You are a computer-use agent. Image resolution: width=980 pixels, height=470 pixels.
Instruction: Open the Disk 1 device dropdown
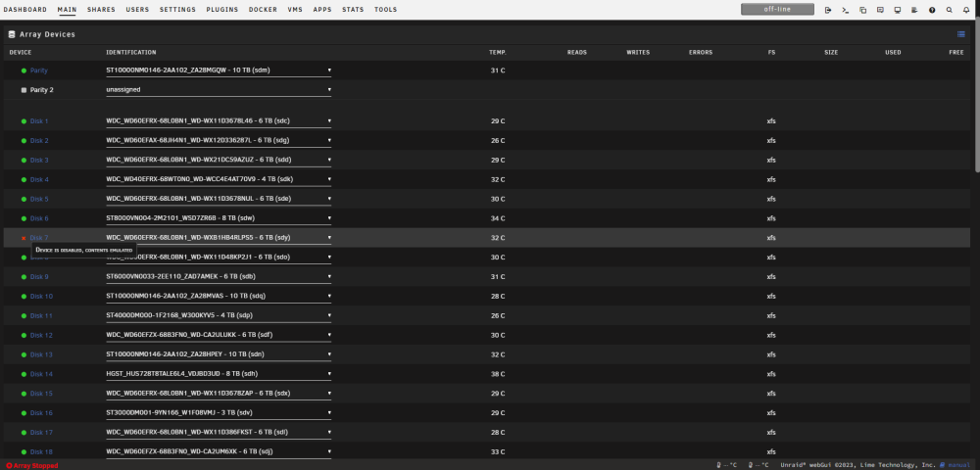[x=219, y=121]
